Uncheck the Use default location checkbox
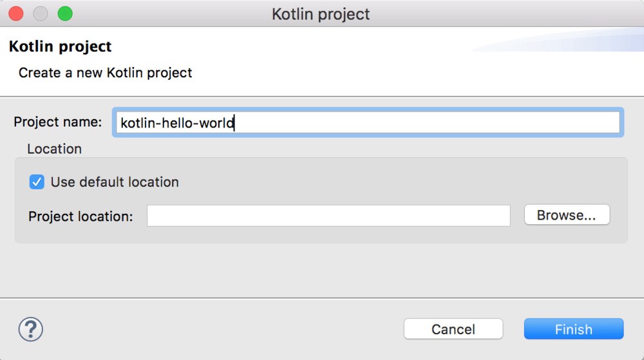 (x=37, y=182)
